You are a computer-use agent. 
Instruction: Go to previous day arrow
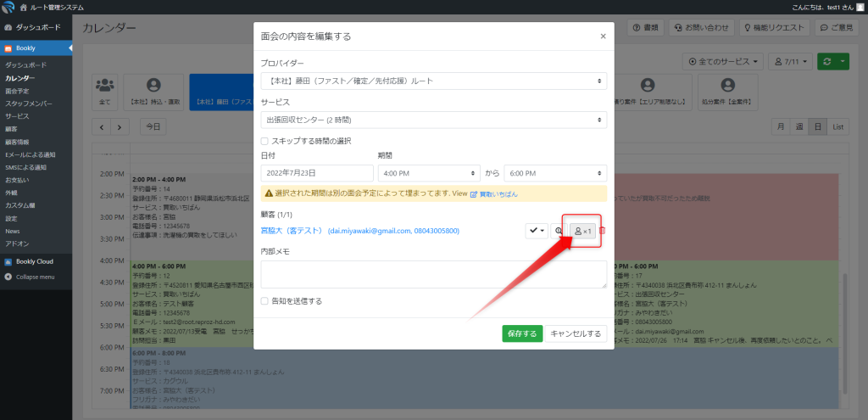pos(103,126)
